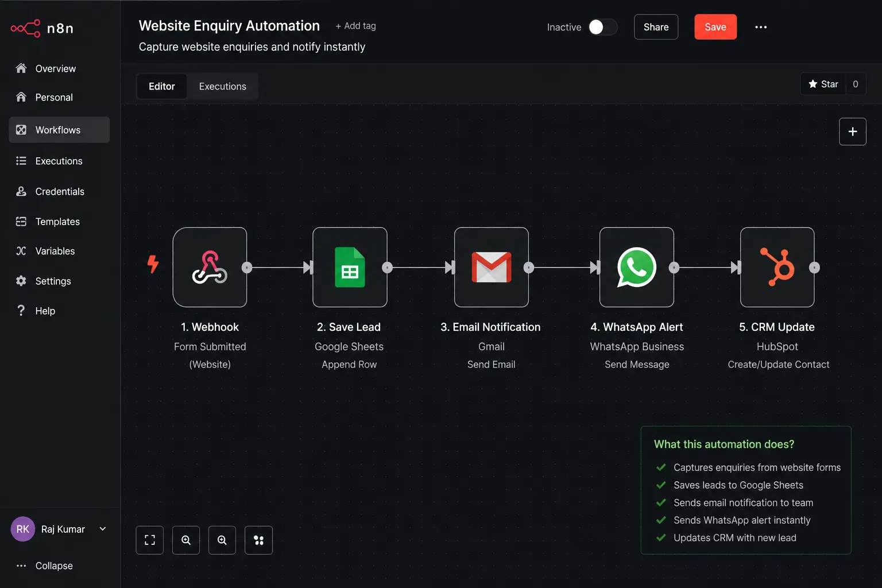Click the Templates icon in sidebar

pos(21,221)
